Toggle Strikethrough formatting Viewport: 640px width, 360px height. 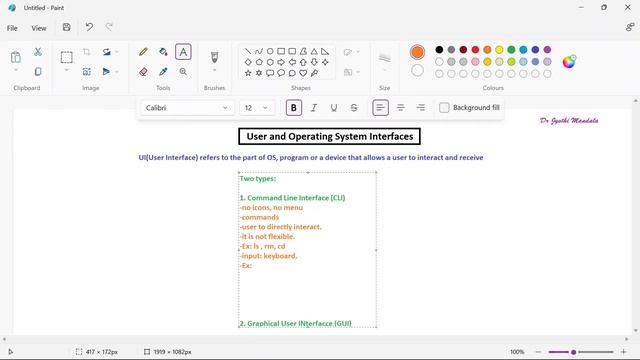pyautogui.click(x=354, y=108)
